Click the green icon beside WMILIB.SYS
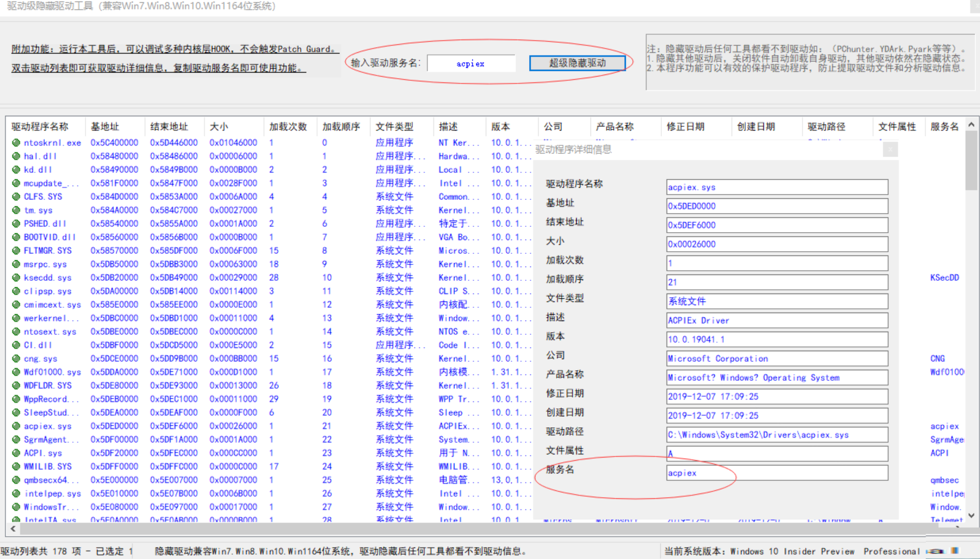The height and width of the screenshot is (559, 980). 15,466
